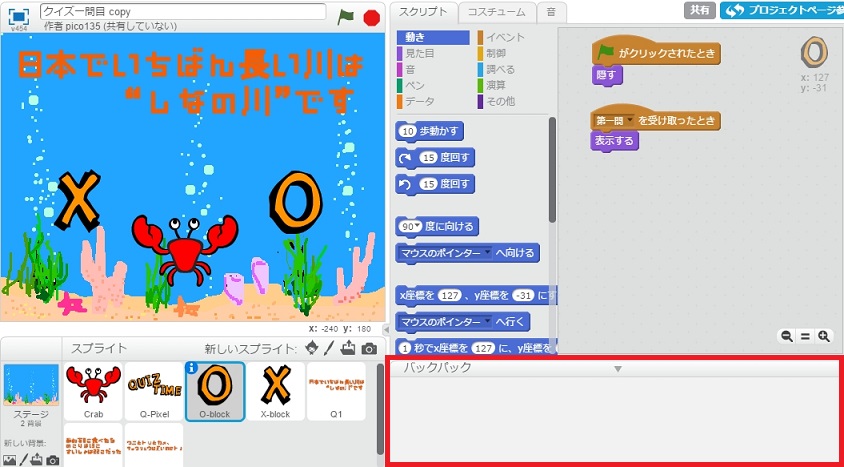Image resolution: width=844 pixels, height=467 pixels.
Task: Select the X-block sprite thumbnail
Action: coord(276,391)
